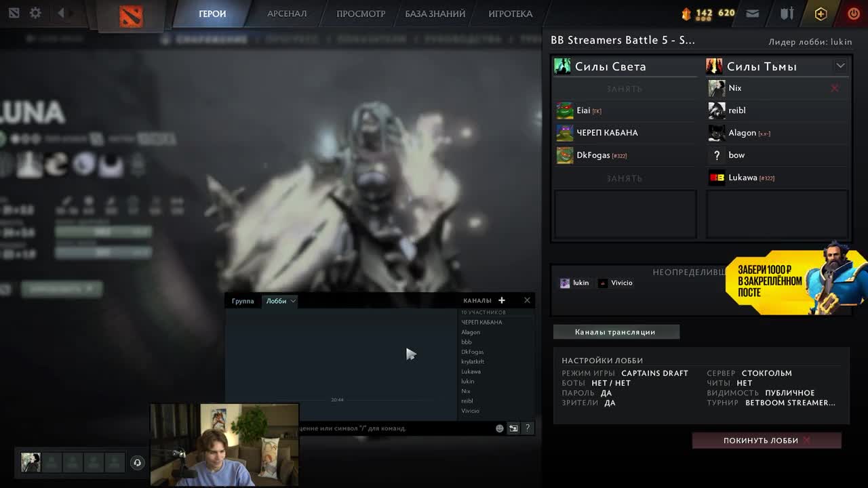Go back with the left arrow

pos(61,13)
